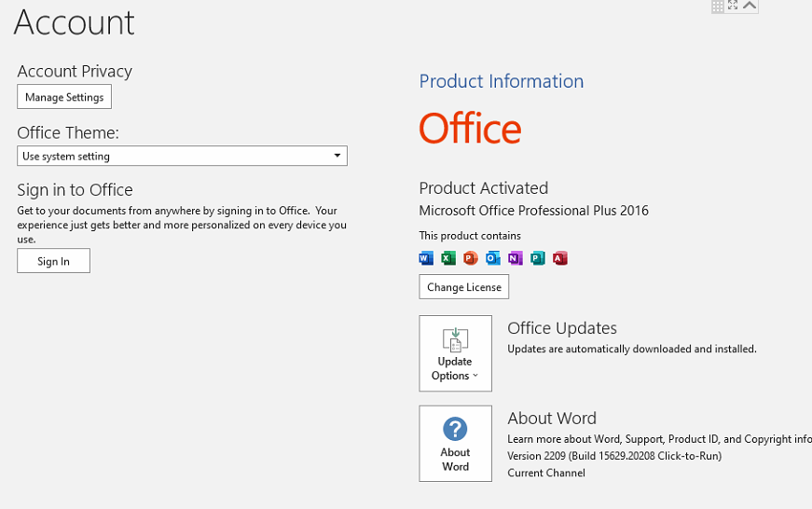Image resolution: width=812 pixels, height=509 pixels.
Task: Click the Office Updates heading
Action: point(562,328)
